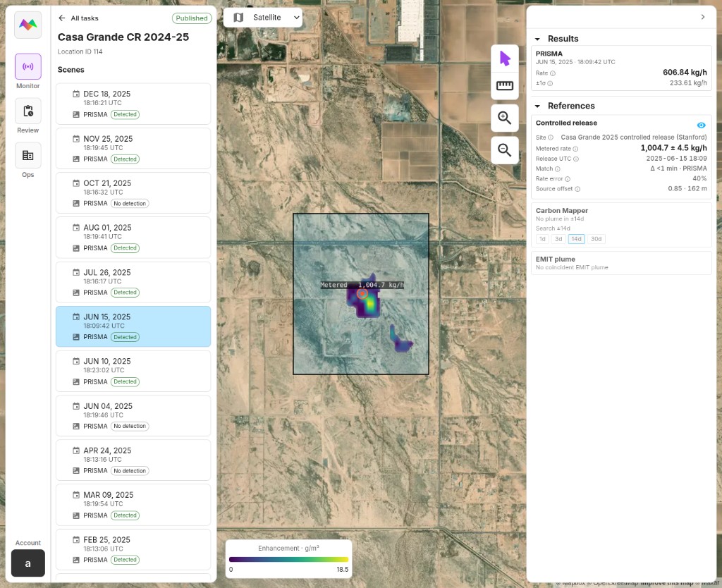Open the Review section
Image resolution: width=722 pixels, height=588 pixels.
tap(27, 111)
